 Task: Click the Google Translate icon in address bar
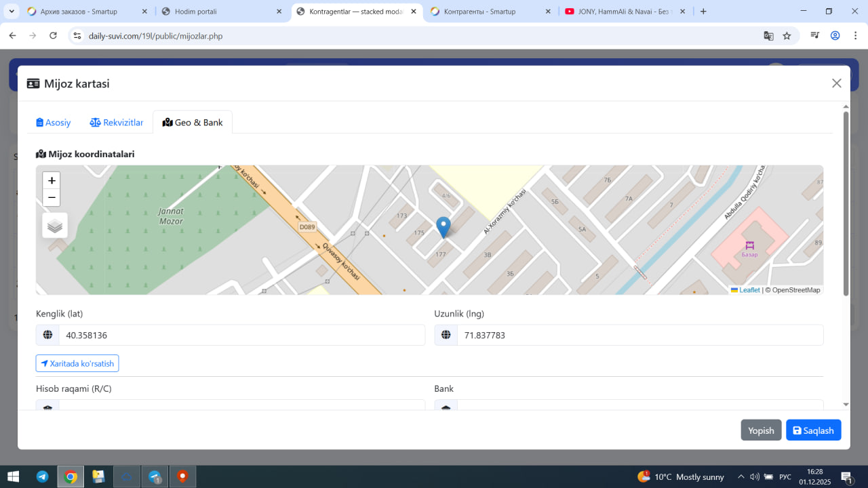click(768, 36)
